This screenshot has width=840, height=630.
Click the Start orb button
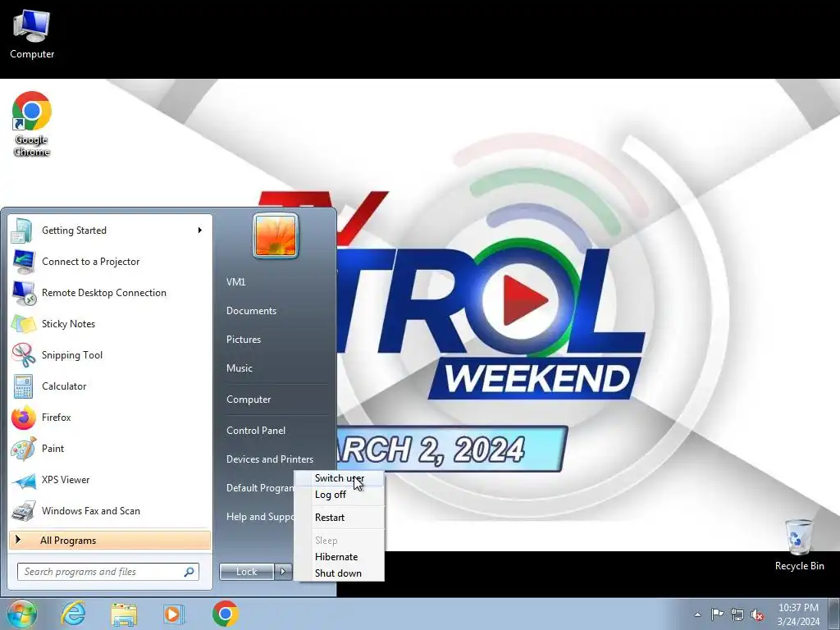click(x=21, y=614)
